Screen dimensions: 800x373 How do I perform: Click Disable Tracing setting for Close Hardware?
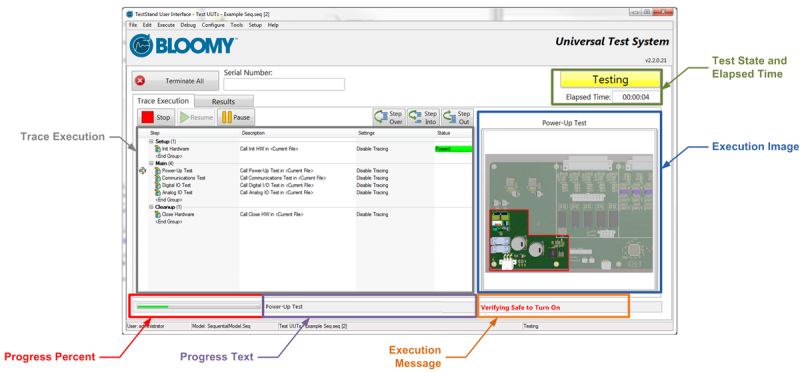372,215
